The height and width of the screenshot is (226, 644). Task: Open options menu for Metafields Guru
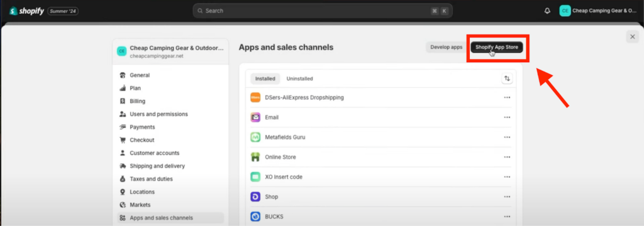tap(507, 137)
